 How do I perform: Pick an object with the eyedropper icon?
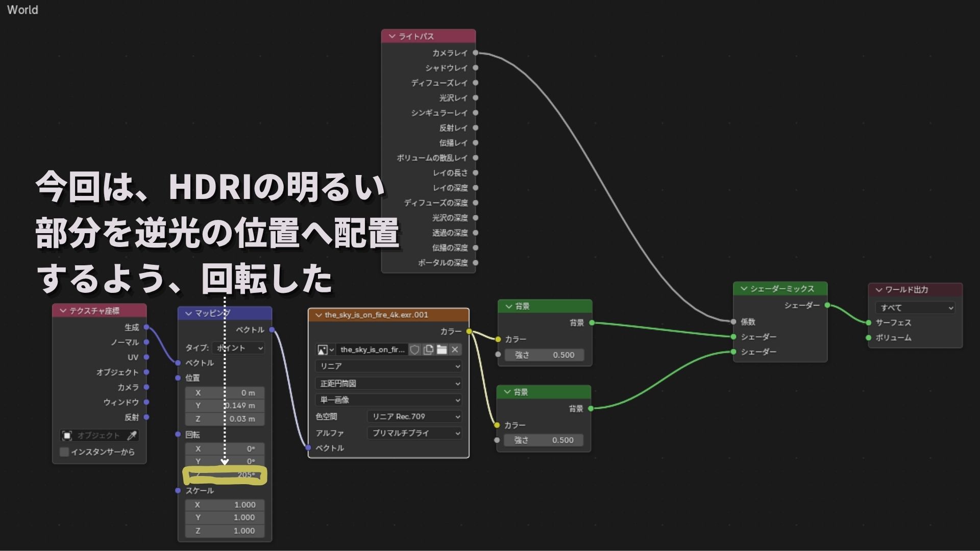click(x=132, y=435)
